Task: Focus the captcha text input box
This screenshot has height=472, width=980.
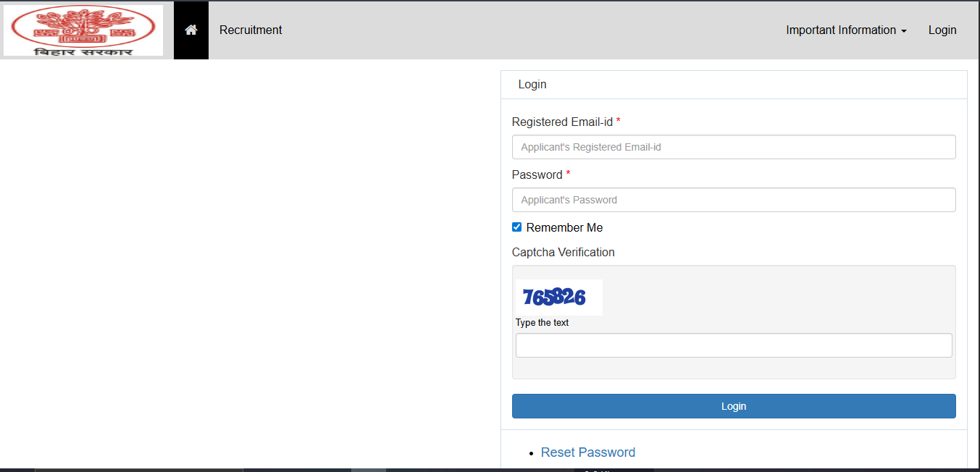Action: click(734, 345)
